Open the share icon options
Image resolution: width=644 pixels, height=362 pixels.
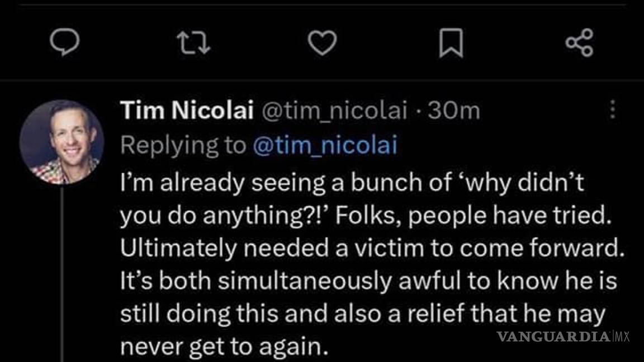[x=579, y=43]
